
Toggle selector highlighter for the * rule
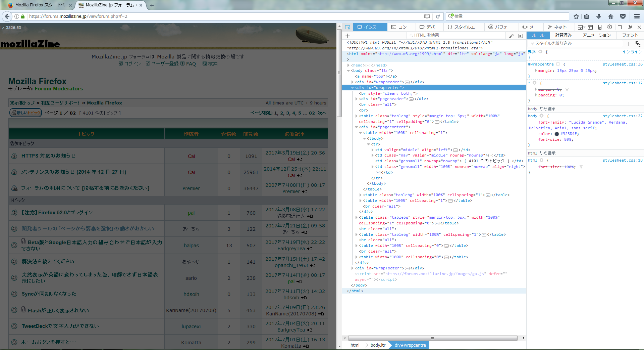(535, 83)
